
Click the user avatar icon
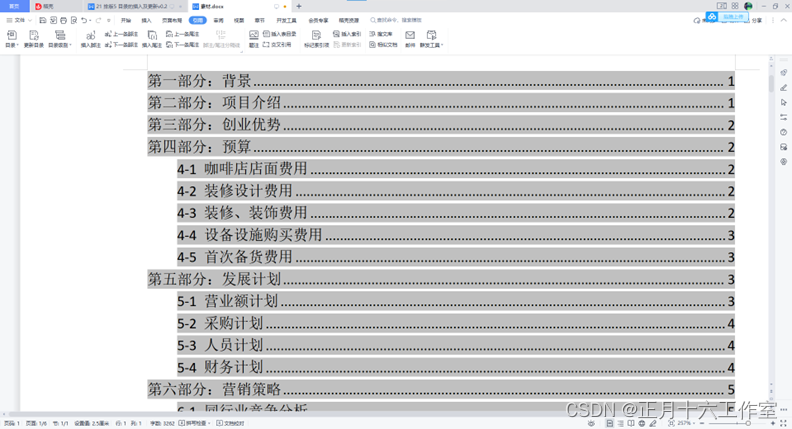[749, 6]
